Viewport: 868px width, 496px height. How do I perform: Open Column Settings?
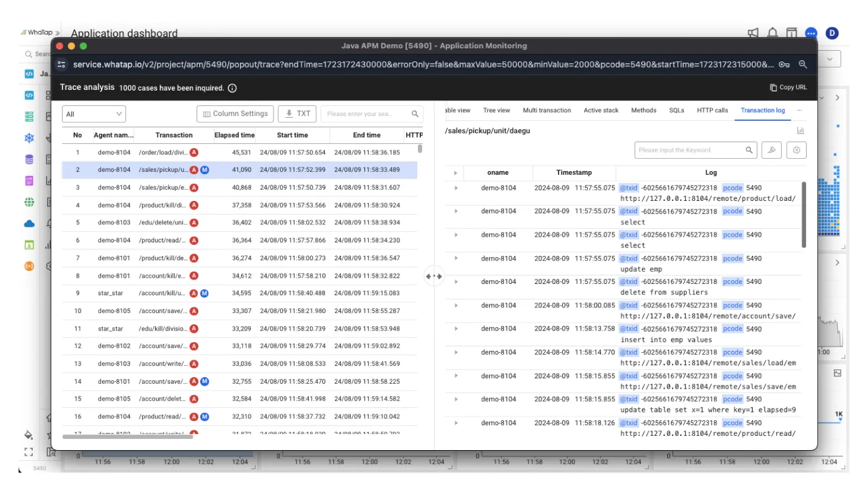235,114
